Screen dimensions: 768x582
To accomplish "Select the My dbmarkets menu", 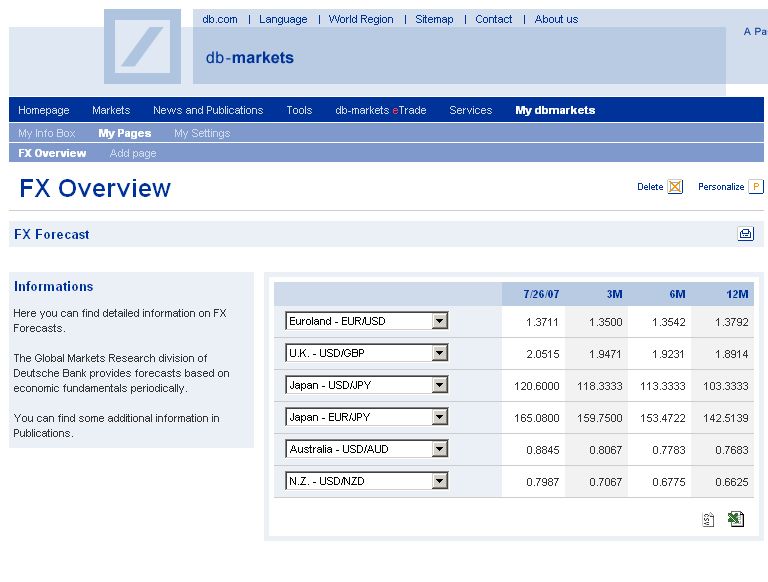I will 555,110.
